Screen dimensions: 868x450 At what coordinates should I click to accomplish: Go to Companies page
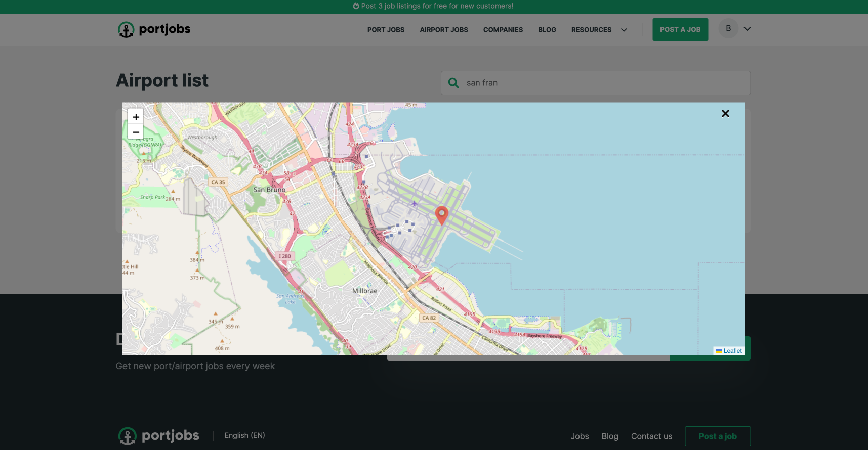[503, 30]
